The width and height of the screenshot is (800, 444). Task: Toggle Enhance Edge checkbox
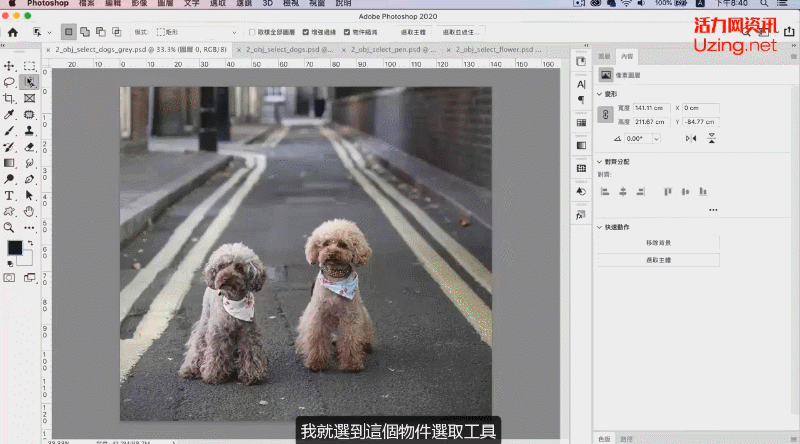click(306, 32)
